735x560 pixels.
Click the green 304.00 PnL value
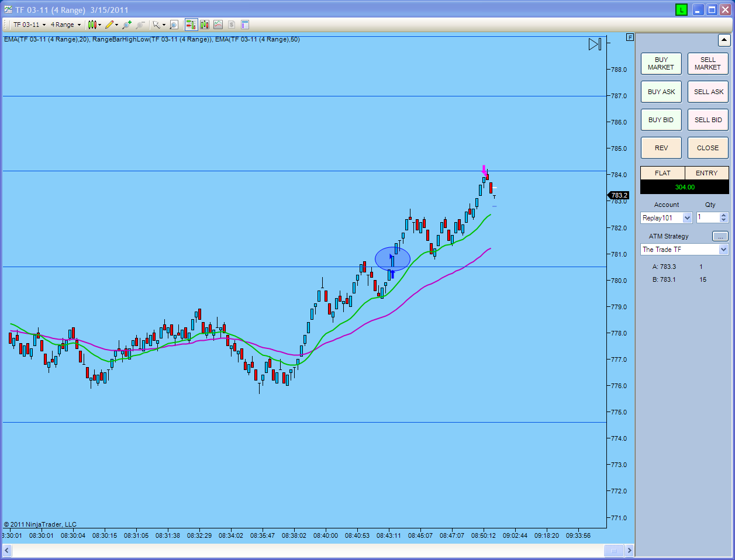[x=685, y=187]
